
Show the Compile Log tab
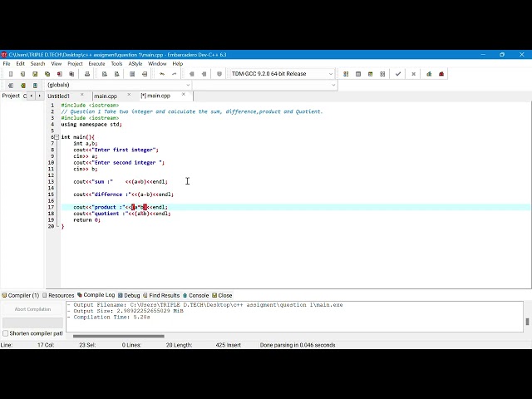96,295
